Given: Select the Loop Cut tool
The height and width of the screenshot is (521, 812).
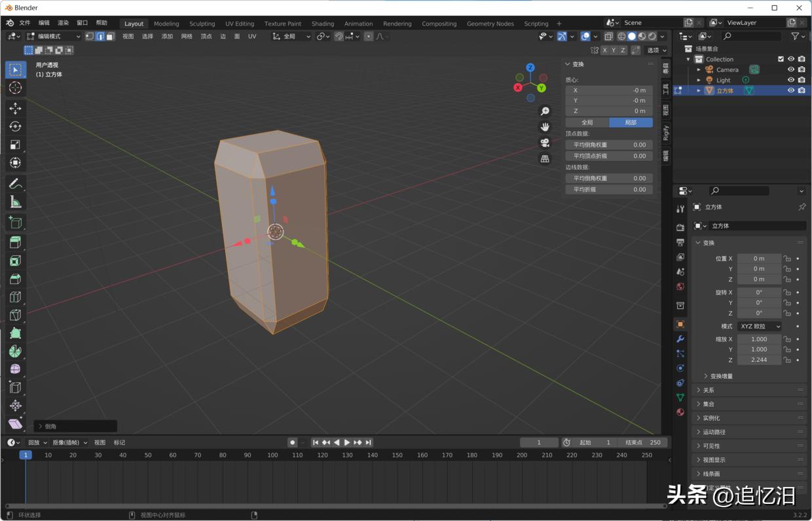Looking at the screenshot, I should click(x=15, y=296).
